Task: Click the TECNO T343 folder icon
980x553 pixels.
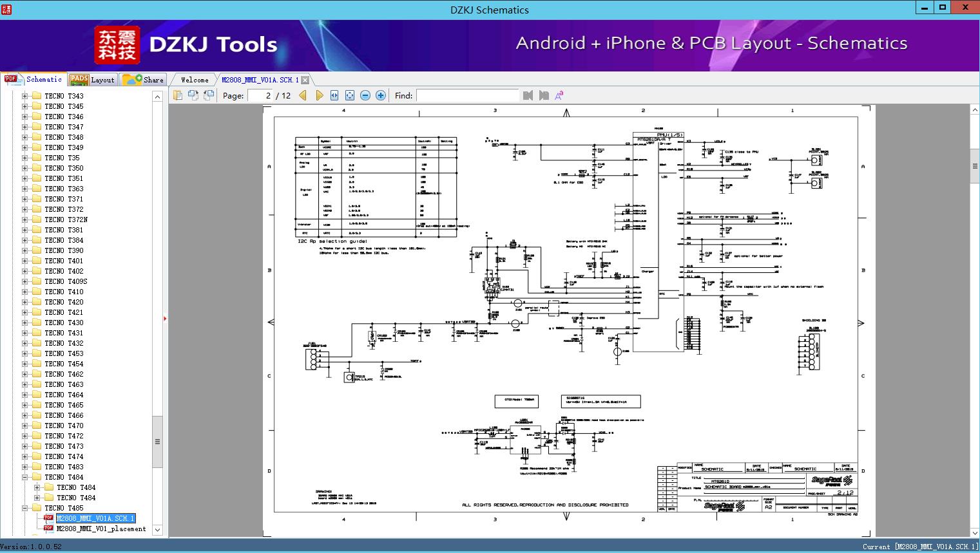Action: [x=37, y=96]
